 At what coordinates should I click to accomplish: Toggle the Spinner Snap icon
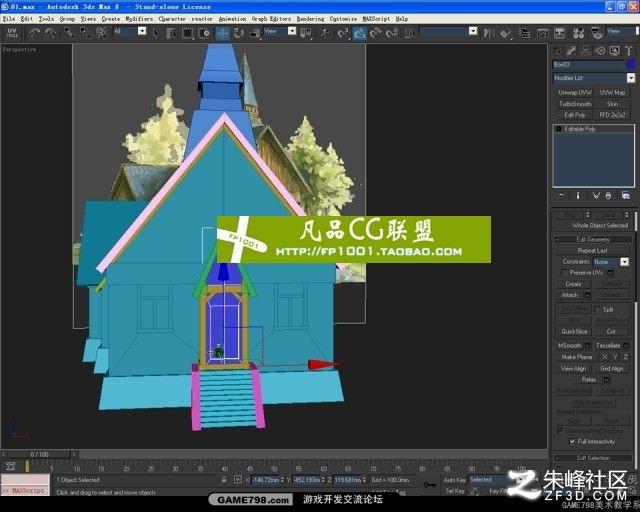click(392, 33)
